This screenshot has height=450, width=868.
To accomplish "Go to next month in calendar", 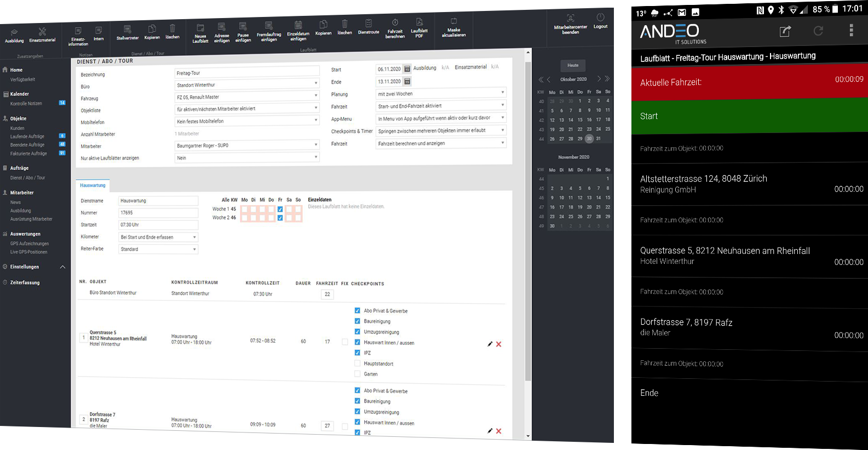I will tap(599, 79).
